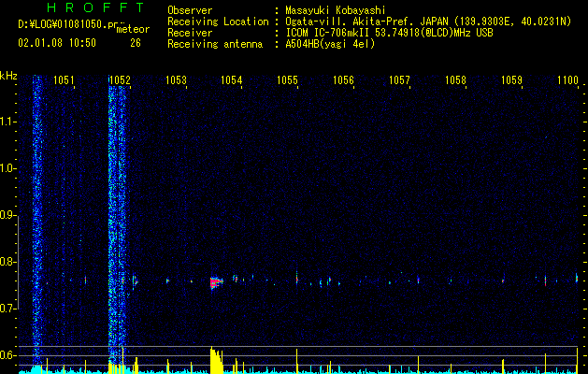Select observer name Masayuki Kobayashi
The height and width of the screenshot is (374, 588).
[x=336, y=10]
